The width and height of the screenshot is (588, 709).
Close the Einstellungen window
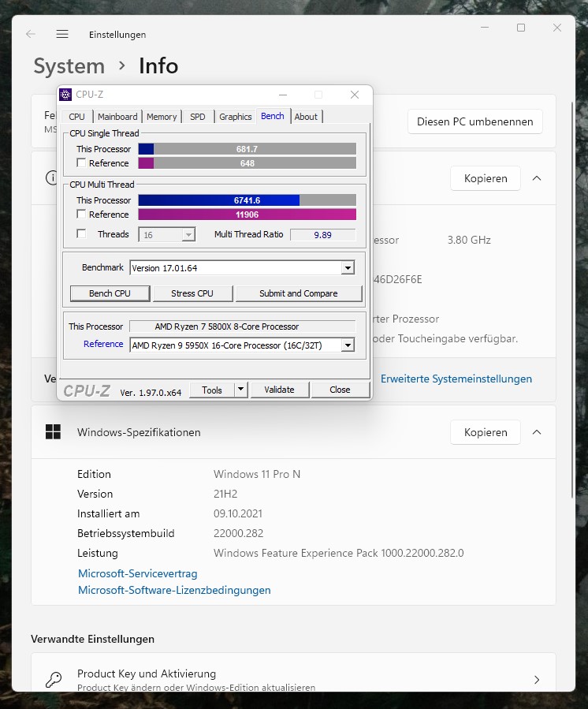pyautogui.click(x=557, y=28)
